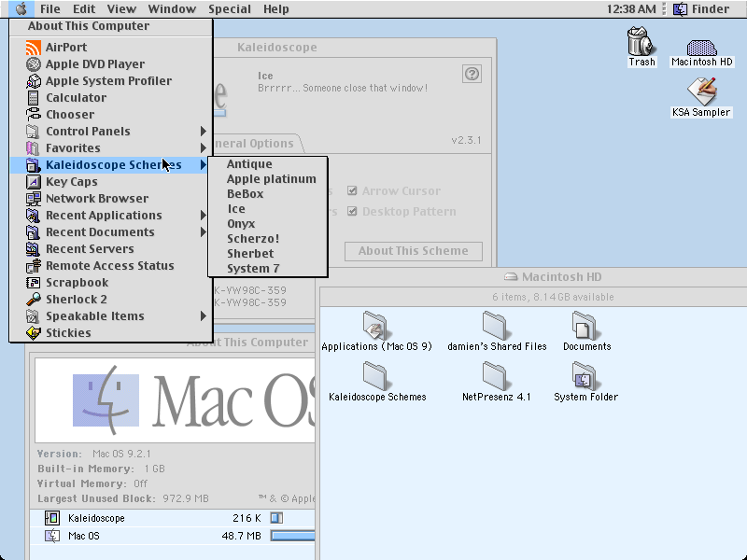Click the AirPort icon in Apple menu

pyautogui.click(x=33, y=48)
